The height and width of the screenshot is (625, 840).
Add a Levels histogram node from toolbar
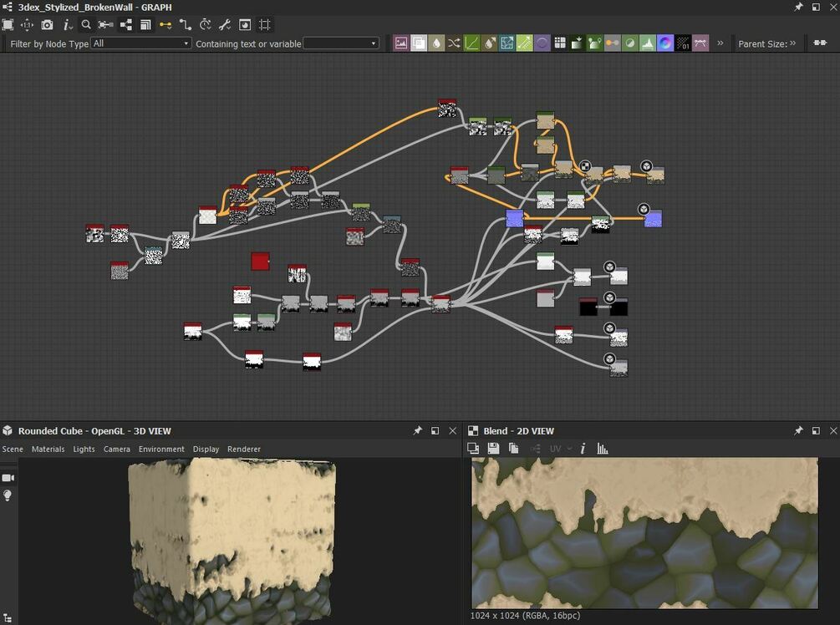648,43
